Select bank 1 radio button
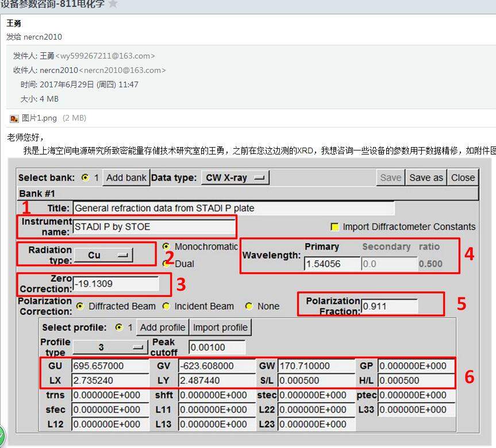 point(85,177)
